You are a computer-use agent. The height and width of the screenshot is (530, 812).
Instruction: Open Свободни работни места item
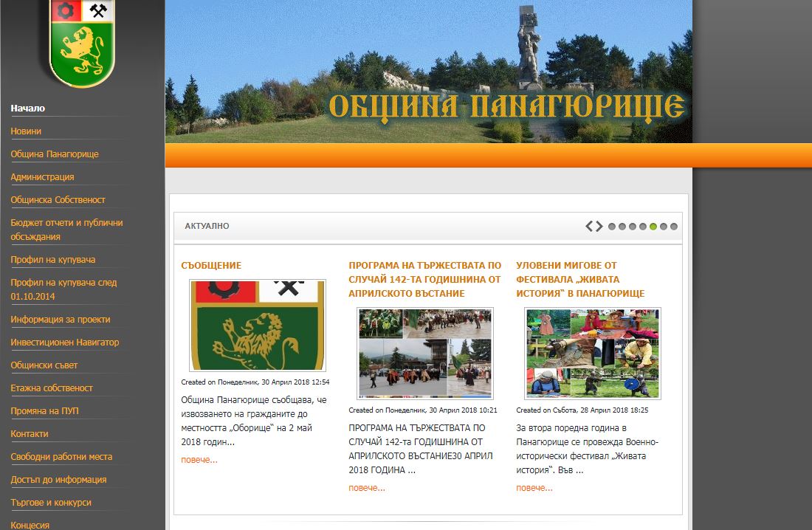(61, 456)
